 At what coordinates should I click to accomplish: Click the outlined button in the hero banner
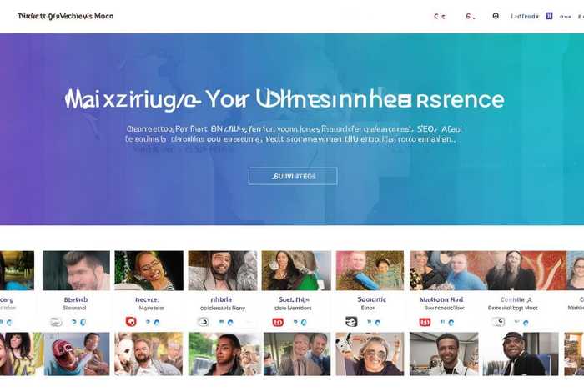click(293, 176)
